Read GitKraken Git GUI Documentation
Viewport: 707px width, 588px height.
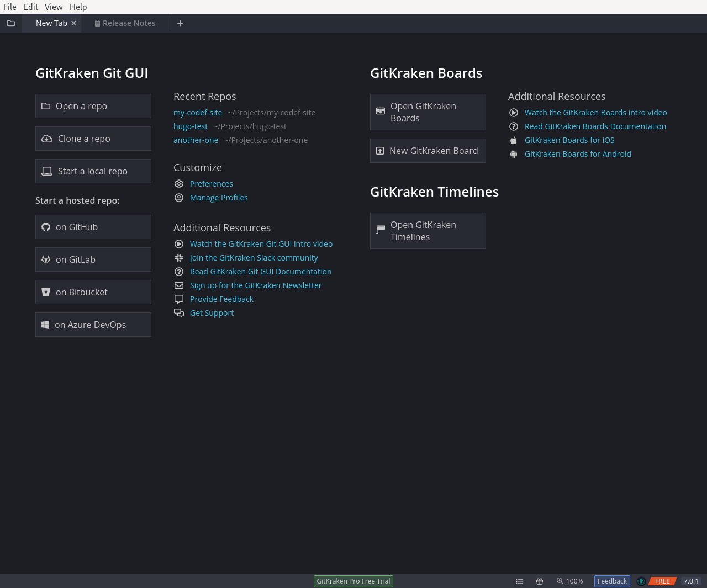[x=261, y=272]
